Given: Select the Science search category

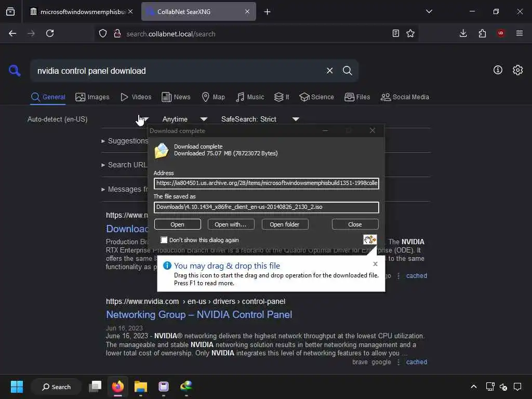Looking at the screenshot, I should 316,97.
